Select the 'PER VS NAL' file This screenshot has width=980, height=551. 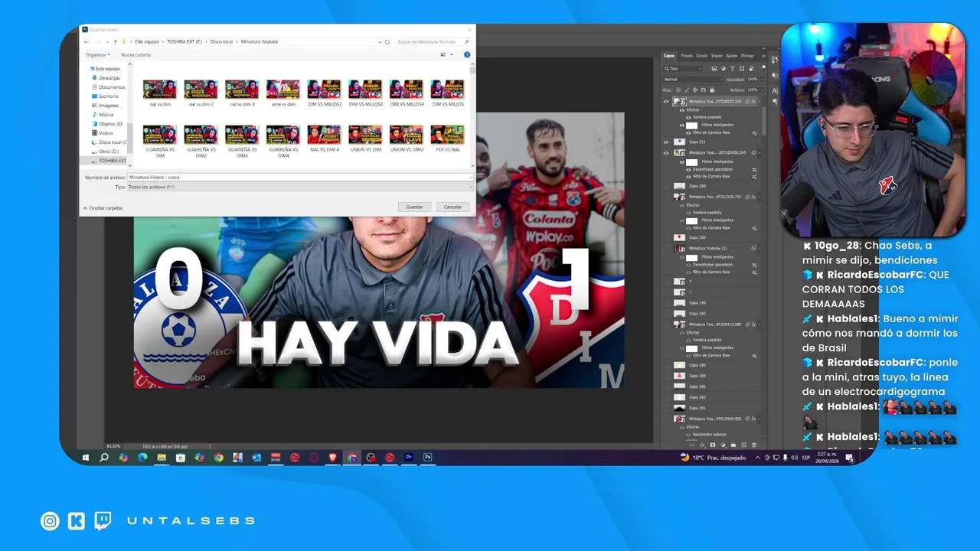447,139
